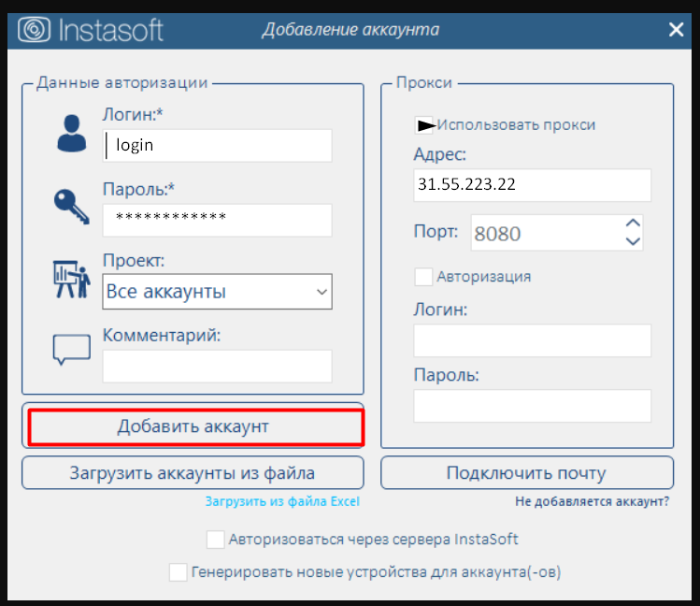
Task: Focus the Комментарий input field
Action: (x=217, y=367)
